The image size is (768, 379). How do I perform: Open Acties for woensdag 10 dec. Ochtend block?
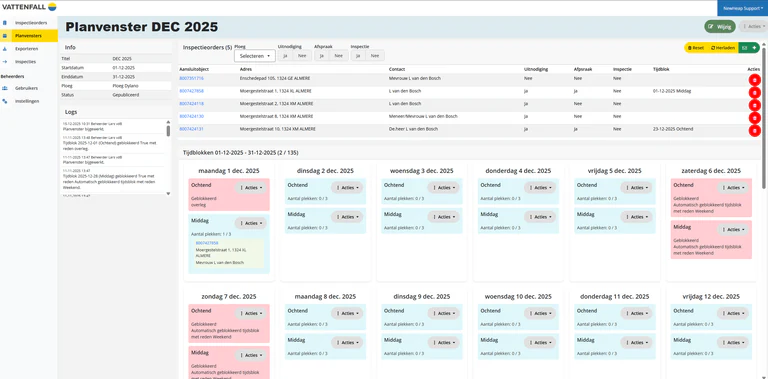[x=540, y=313]
